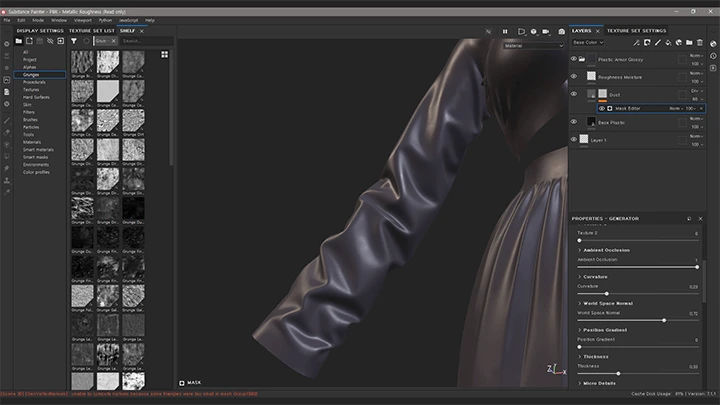Viewport: 720px width, 405px height.
Task: Select the Base Plastic layer thumbnail
Action: pyautogui.click(x=591, y=122)
